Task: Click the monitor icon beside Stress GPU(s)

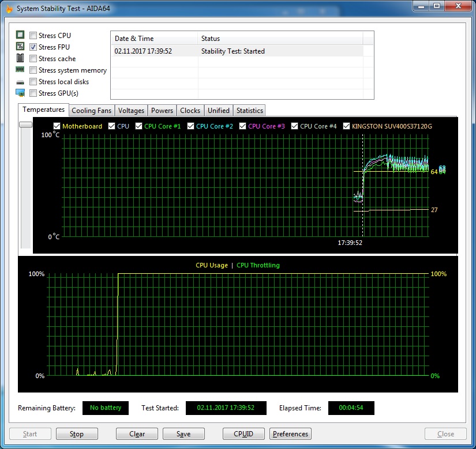Action: click(x=20, y=93)
